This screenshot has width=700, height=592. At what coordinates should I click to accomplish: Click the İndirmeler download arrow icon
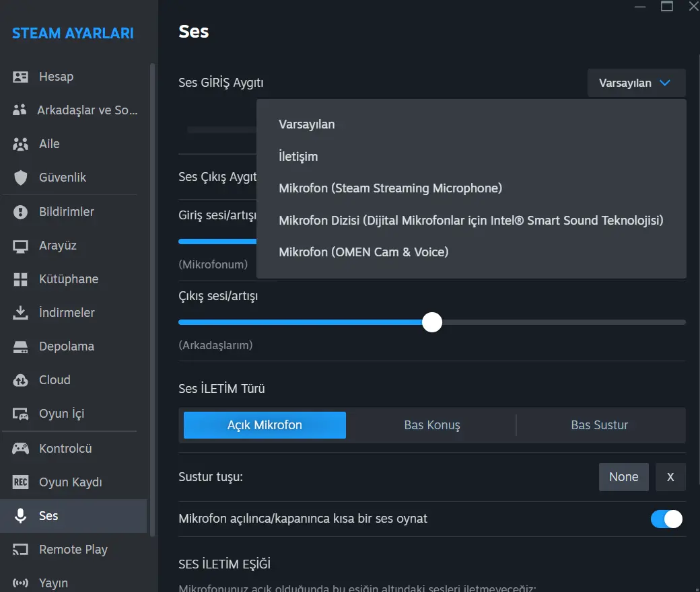(20, 313)
